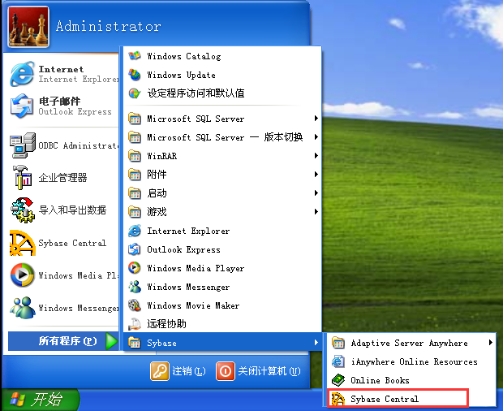The width and height of the screenshot is (504, 411).
Task: Click 导入和导出数据 label text
Action: (x=72, y=210)
